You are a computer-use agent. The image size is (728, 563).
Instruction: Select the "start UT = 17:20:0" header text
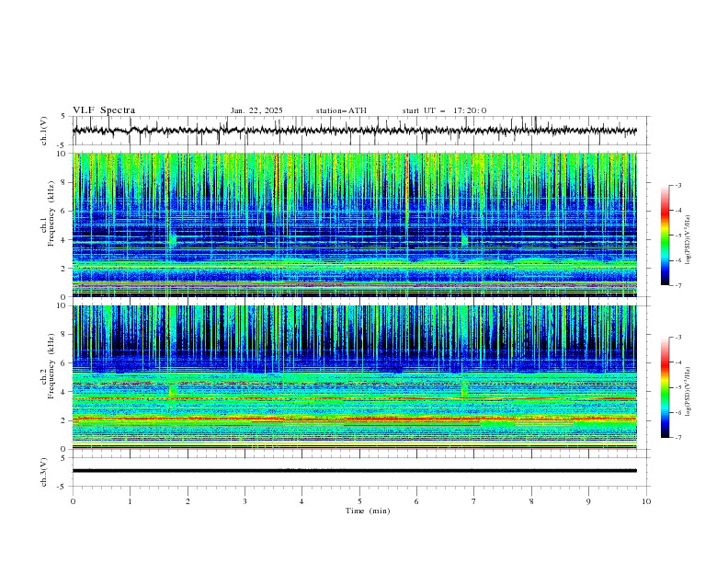click(x=444, y=110)
